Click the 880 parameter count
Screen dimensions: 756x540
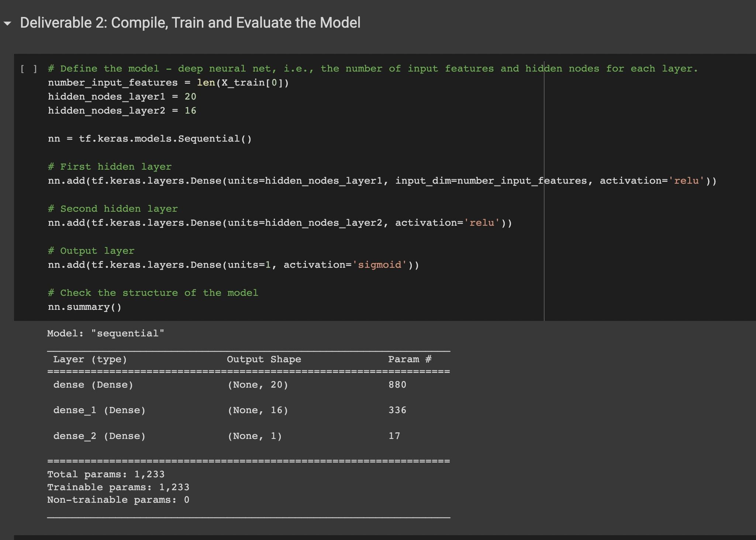pos(397,385)
